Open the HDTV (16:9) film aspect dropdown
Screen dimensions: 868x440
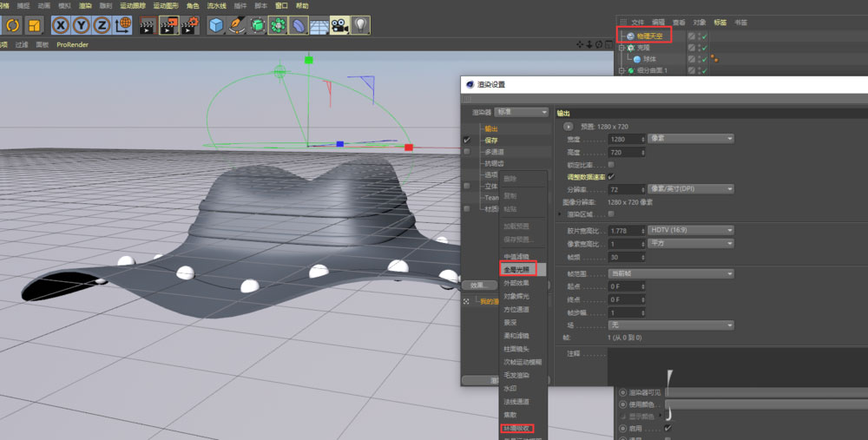click(x=691, y=230)
